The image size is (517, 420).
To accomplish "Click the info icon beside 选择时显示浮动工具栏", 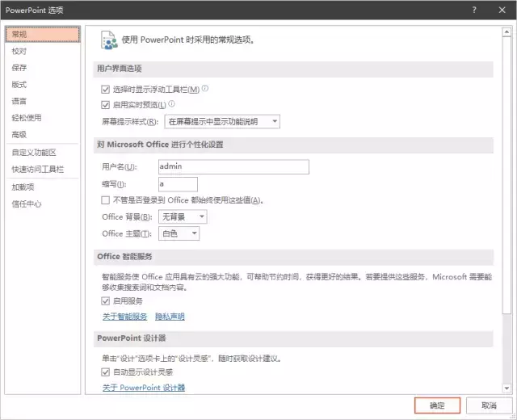I will tap(205, 88).
